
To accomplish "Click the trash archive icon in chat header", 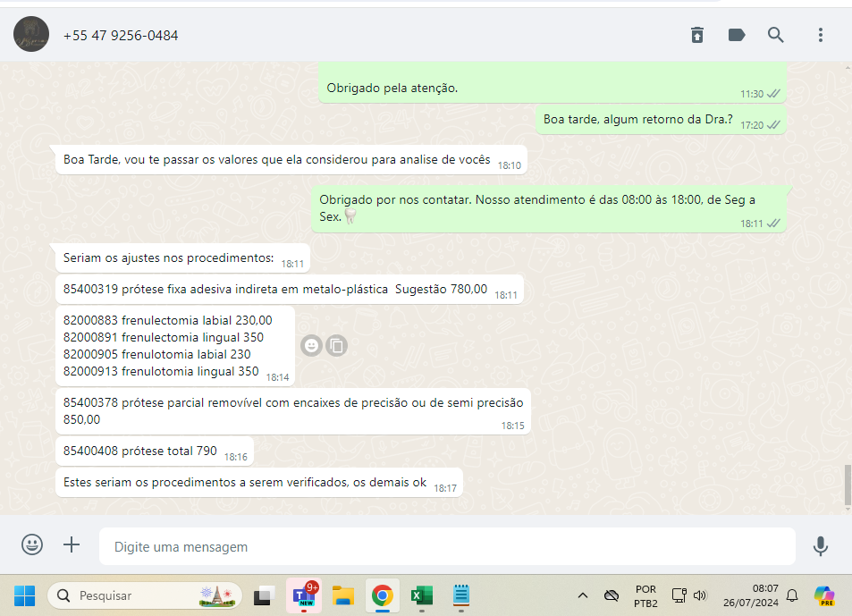I will click(x=697, y=35).
